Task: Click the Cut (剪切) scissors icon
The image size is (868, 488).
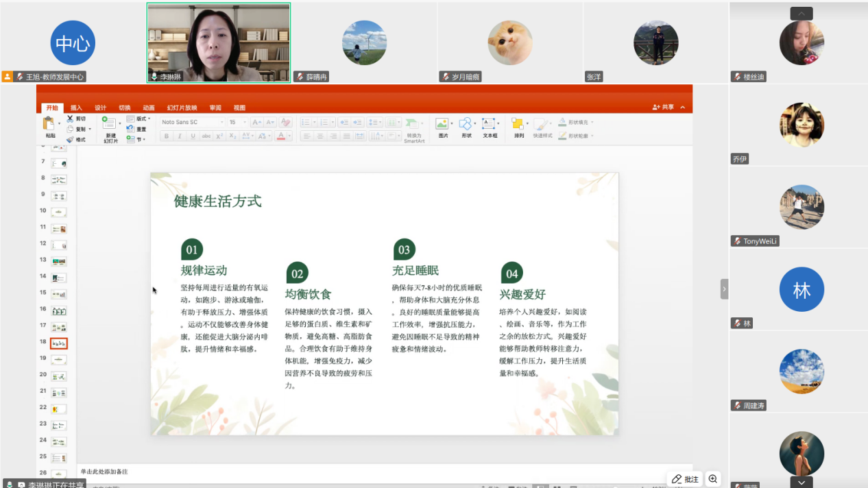Action: coord(70,119)
